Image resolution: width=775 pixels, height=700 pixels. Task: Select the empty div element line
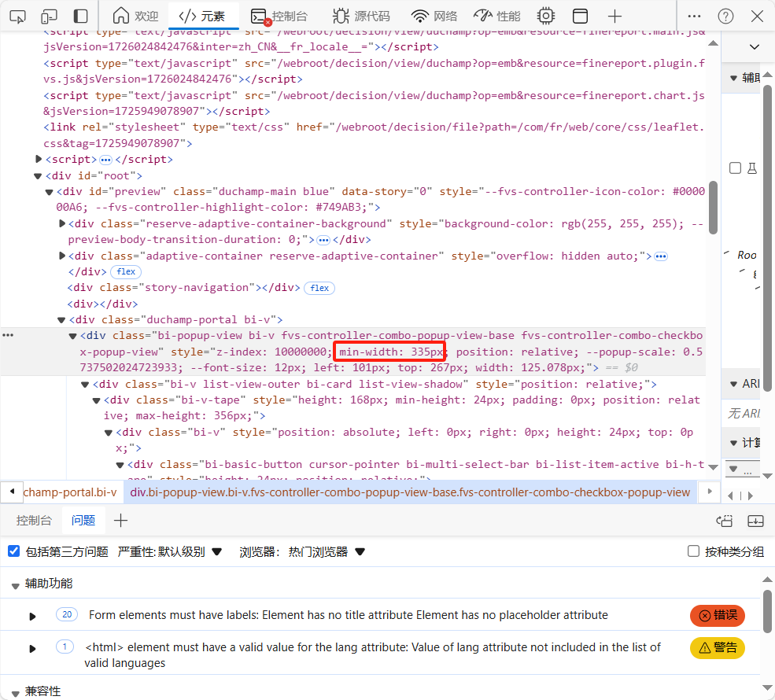[x=102, y=304]
